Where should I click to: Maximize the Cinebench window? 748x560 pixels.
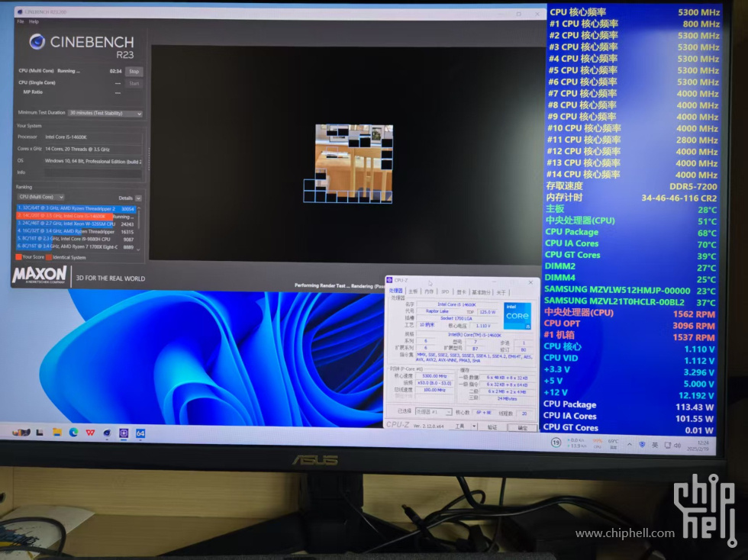(x=518, y=14)
